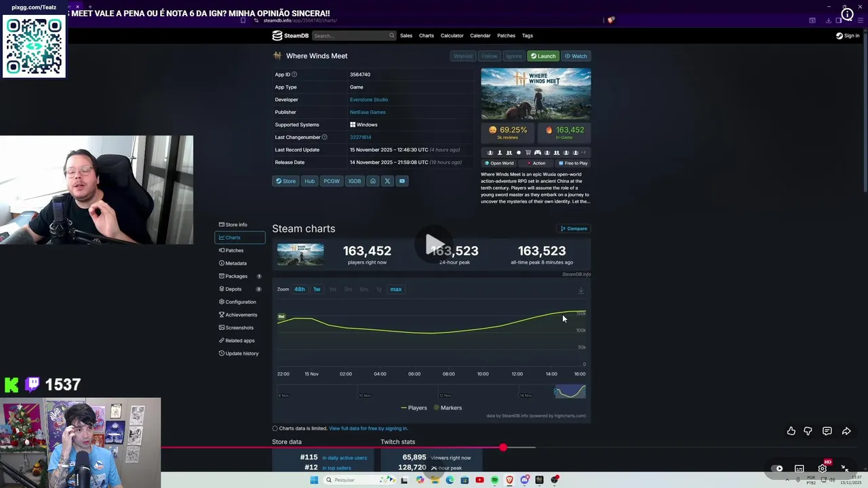Open the Patches menu item in header

(506, 36)
